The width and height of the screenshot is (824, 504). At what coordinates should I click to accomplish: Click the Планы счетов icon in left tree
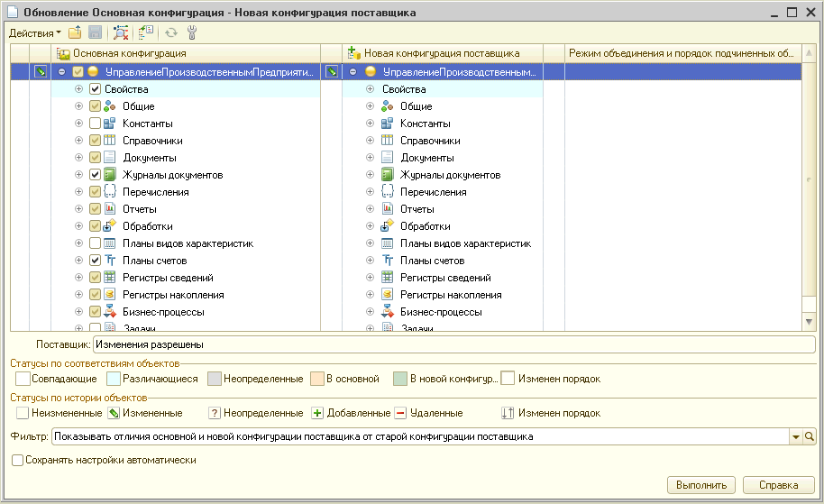tap(109, 261)
